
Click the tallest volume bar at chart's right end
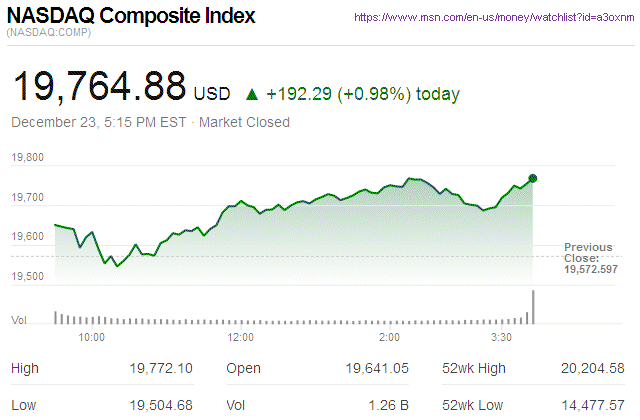pyautogui.click(x=533, y=306)
